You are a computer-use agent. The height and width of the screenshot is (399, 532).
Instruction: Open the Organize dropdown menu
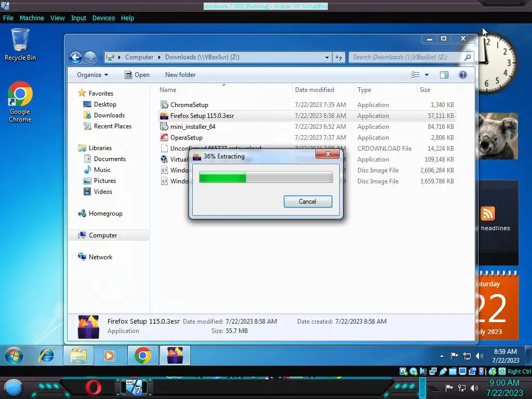point(92,75)
